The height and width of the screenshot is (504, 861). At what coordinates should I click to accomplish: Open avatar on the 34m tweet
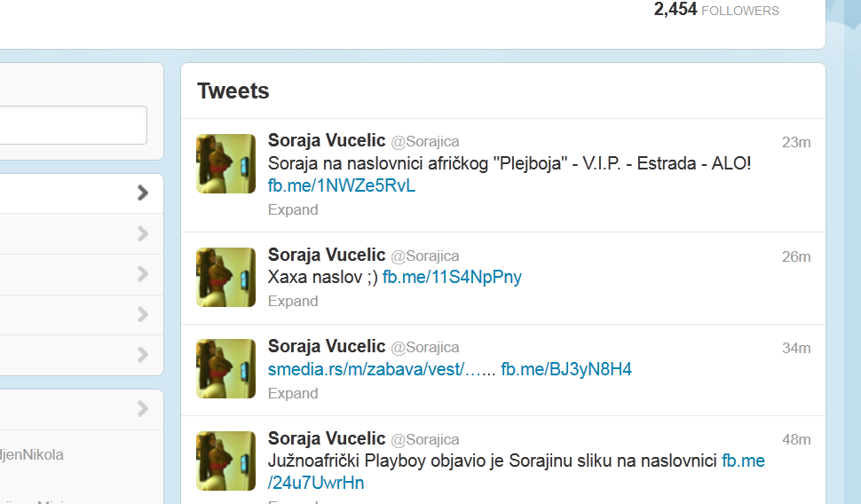tap(225, 368)
